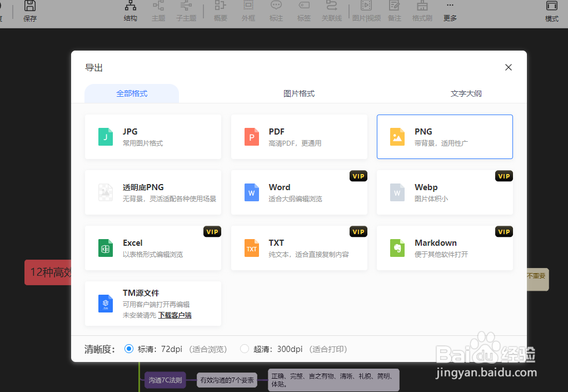Screen dimensions: 568x392
Task: Open the 文字大纲 tab
Action: [x=466, y=93]
